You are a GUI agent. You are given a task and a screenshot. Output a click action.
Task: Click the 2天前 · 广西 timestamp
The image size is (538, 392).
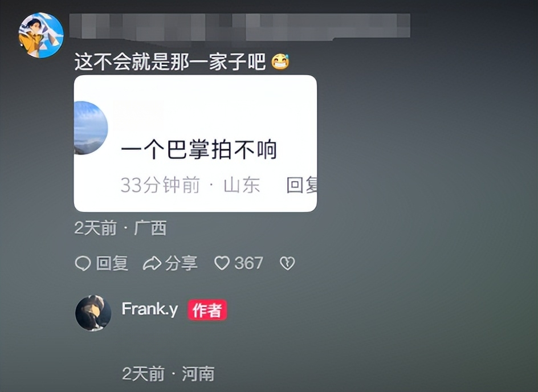click(120, 228)
